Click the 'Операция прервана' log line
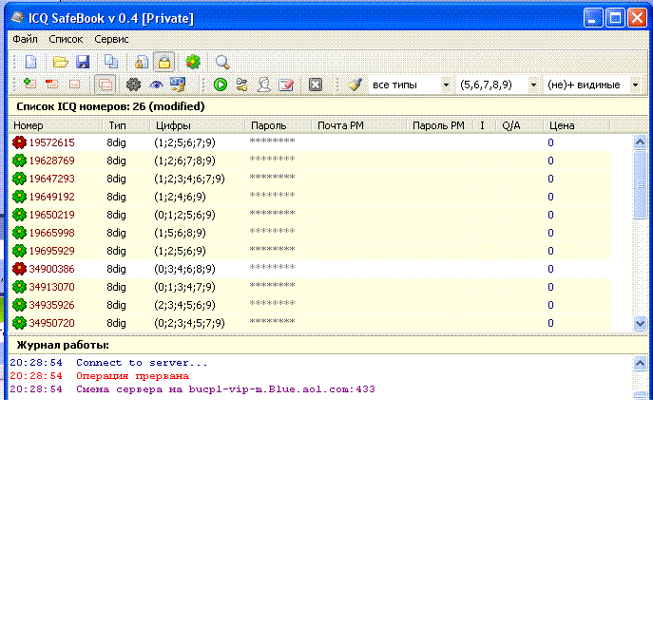 [x=132, y=376]
